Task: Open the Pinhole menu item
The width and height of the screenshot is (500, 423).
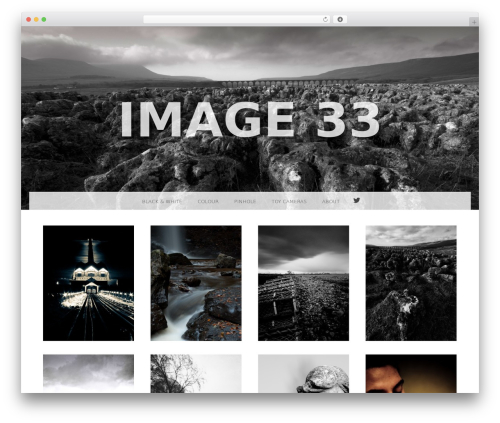Action: coord(245,201)
